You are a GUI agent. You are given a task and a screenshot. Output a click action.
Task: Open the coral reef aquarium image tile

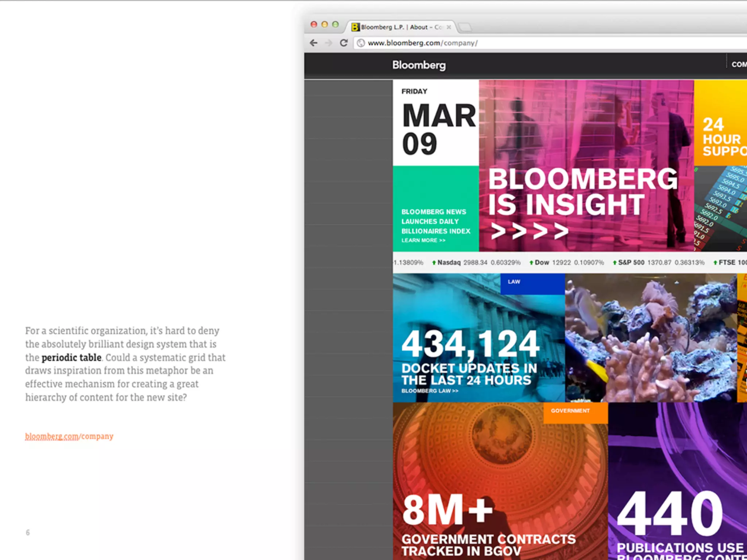click(650, 338)
